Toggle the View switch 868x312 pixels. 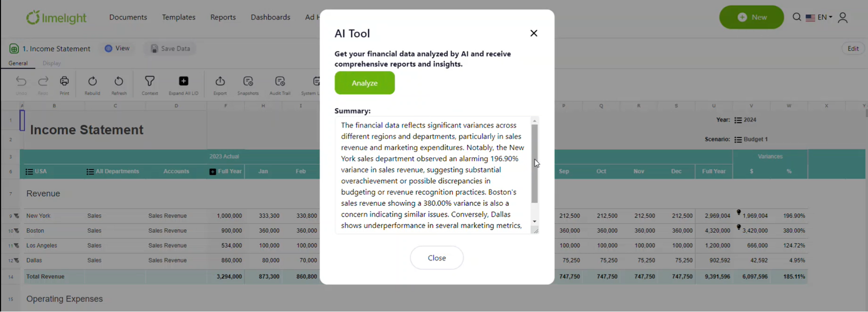tap(108, 48)
